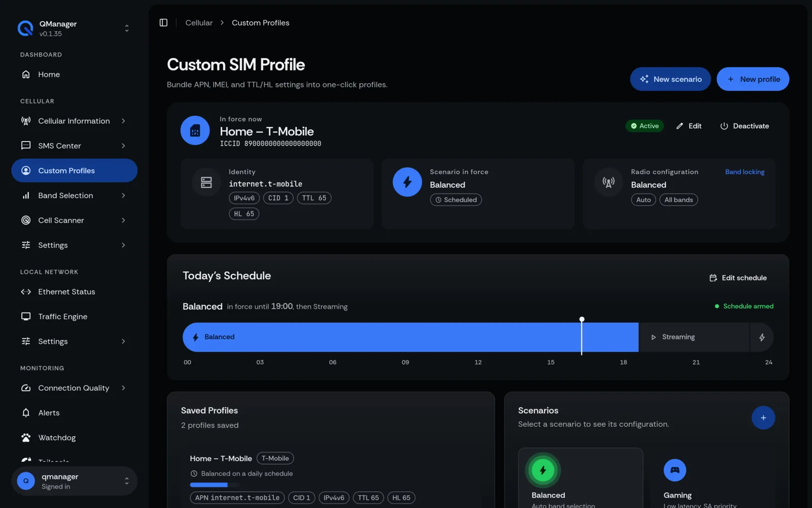Click the current-time marker on timeline
Viewport: 812px width, 508px height.
click(582, 335)
